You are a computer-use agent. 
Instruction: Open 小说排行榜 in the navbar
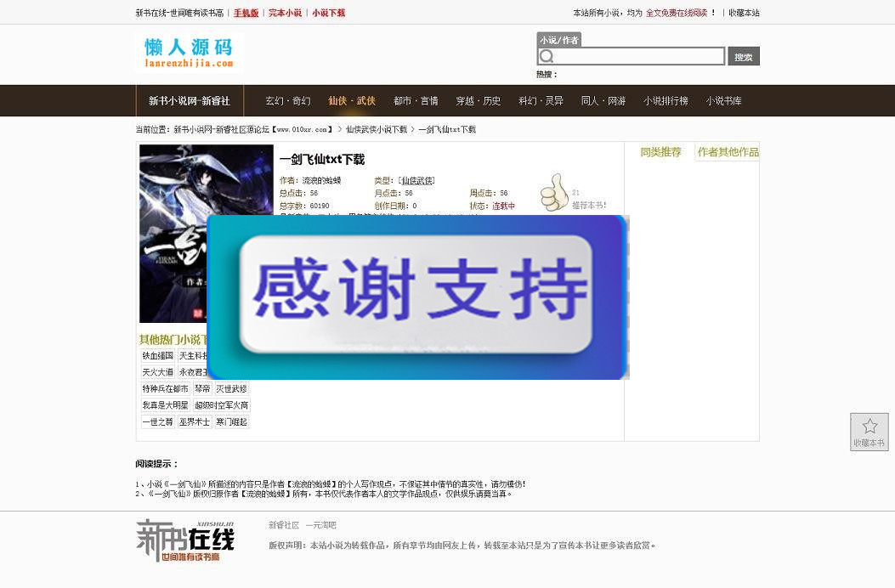(x=666, y=100)
